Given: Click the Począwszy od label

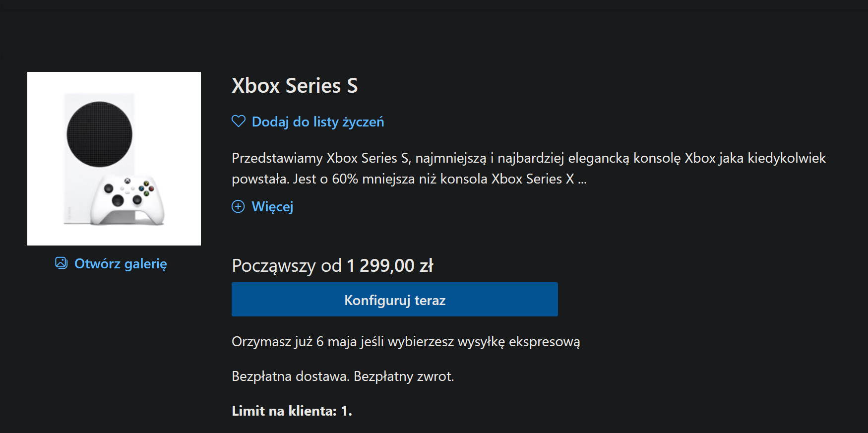Looking at the screenshot, I should tap(287, 266).
